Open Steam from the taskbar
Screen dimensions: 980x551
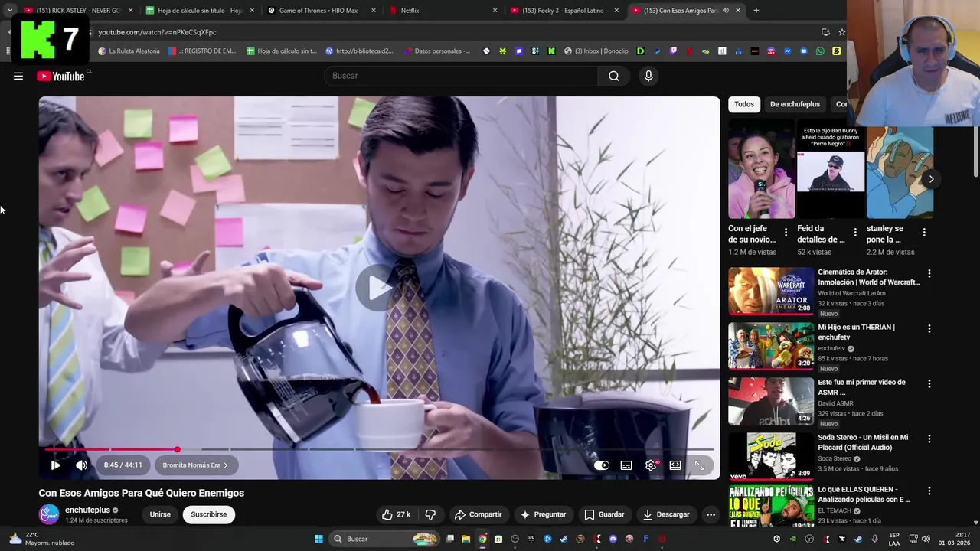(564, 539)
